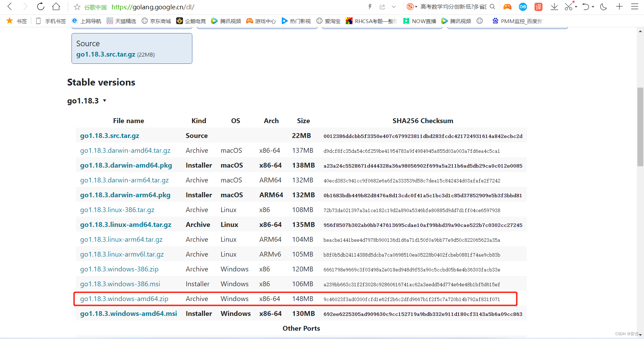
Task: Bookmark this page with the star icon
Action: pos(77,7)
